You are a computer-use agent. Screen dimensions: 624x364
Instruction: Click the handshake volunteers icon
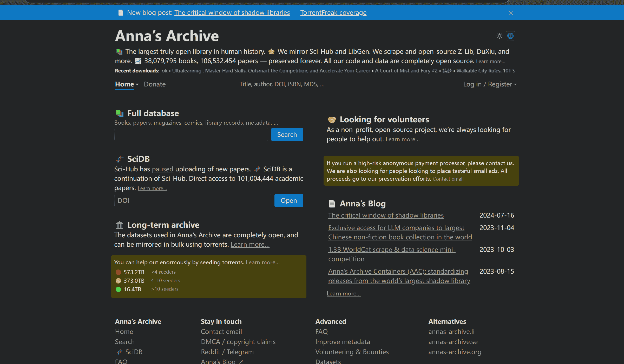pos(332,120)
